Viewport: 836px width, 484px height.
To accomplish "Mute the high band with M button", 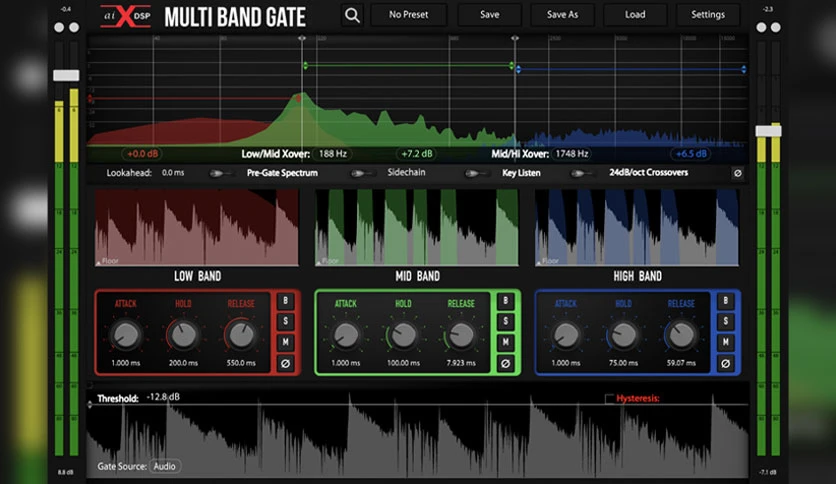I will point(725,342).
